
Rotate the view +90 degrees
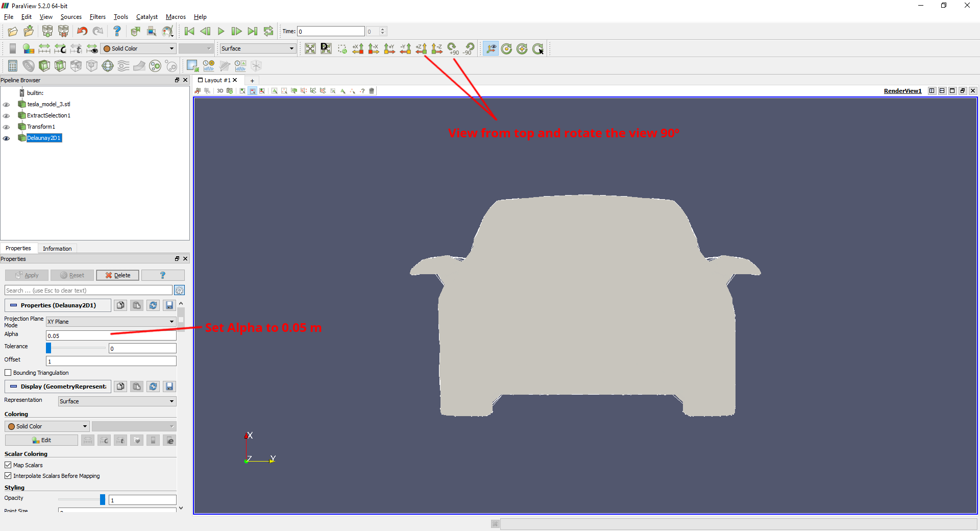pyautogui.click(x=453, y=49)
